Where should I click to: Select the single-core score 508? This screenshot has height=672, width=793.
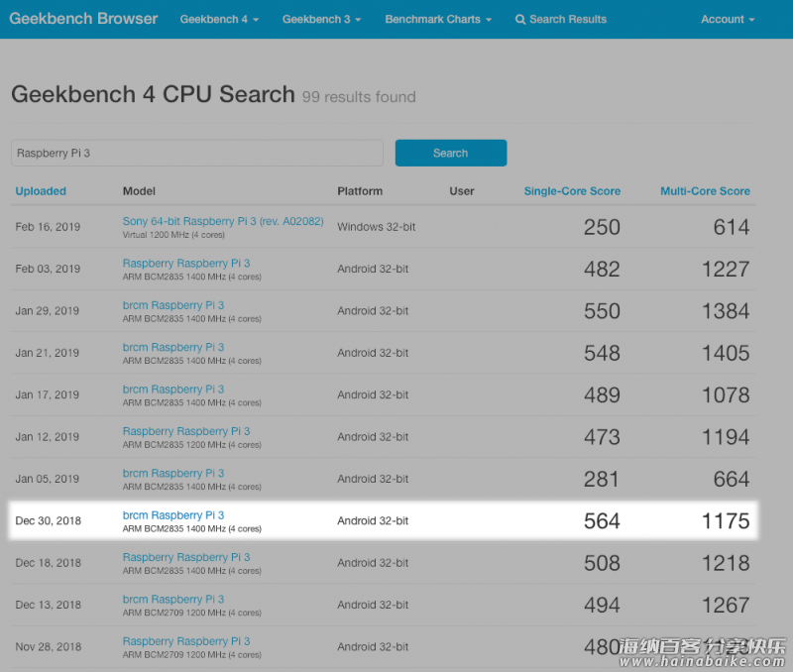pyautogui.click(x=602, y=563)
